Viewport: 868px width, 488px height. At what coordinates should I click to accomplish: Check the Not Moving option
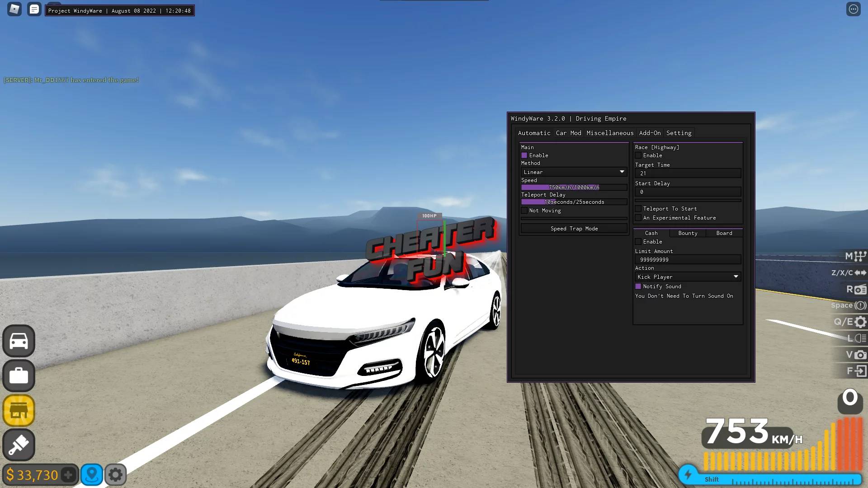click(x=524, y=211)
